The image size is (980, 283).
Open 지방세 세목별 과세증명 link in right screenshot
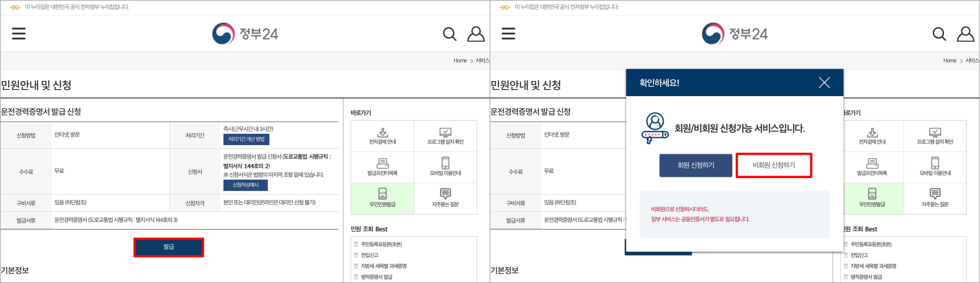[x=873, y=266]
